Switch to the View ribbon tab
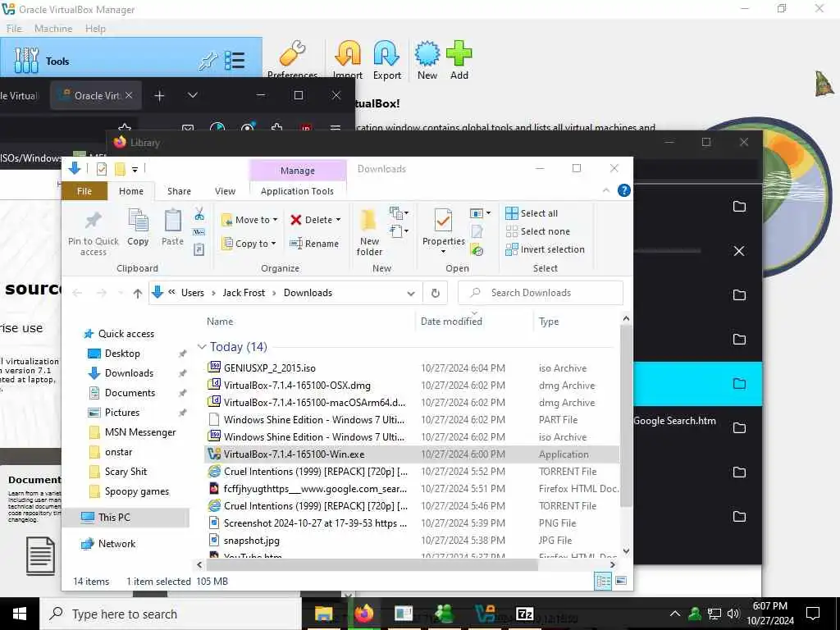The width and height of the screenshot is (840, 630). coord(225,191)
